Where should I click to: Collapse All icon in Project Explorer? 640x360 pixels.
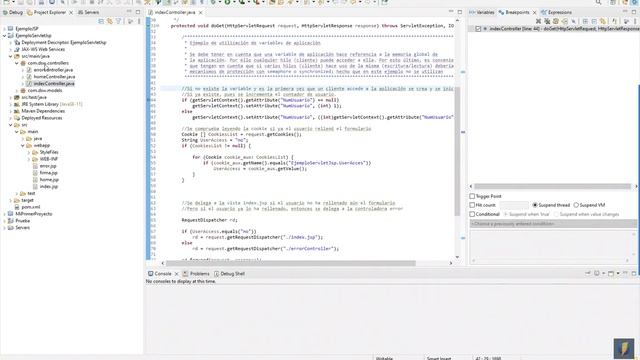point(101,21)
